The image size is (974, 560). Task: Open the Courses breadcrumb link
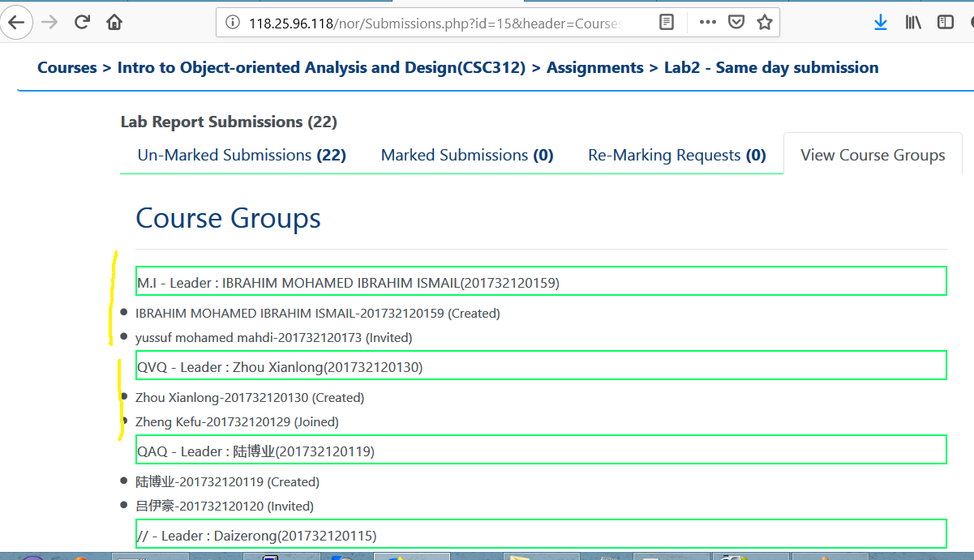point(67,68)
